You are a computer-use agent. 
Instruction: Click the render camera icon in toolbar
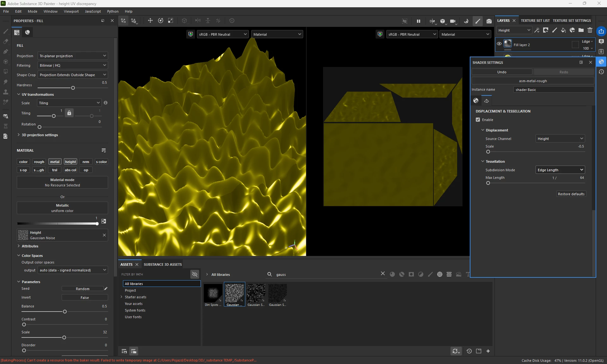(489, 21)
